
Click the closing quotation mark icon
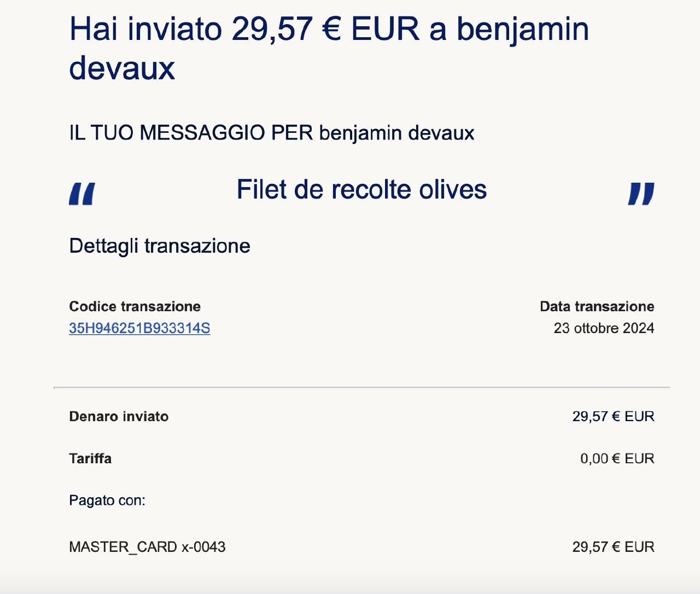pos(641,194)
